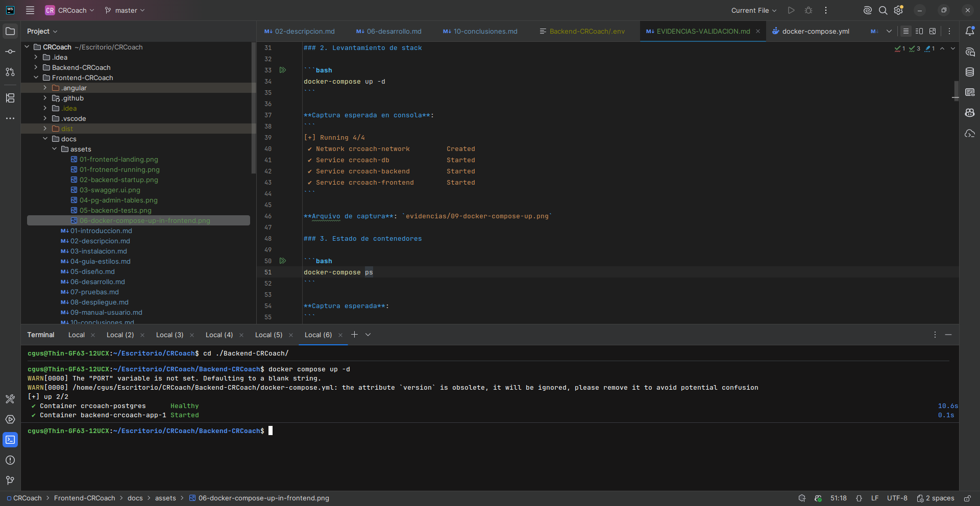The height and width of the screenshot is (506, 980).
Task: Run the current file
Action: 791,10
